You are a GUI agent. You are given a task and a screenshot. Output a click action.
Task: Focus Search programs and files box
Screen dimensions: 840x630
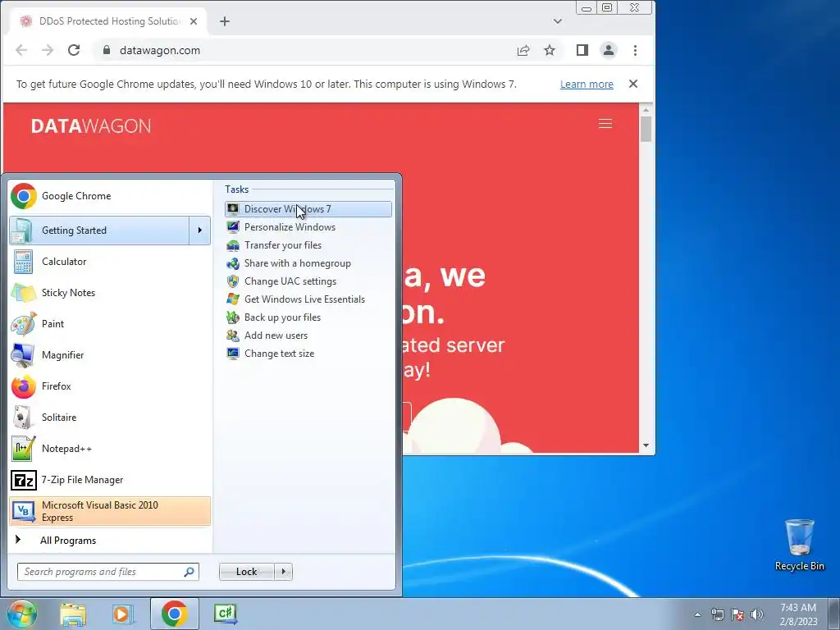pos(107,572)
